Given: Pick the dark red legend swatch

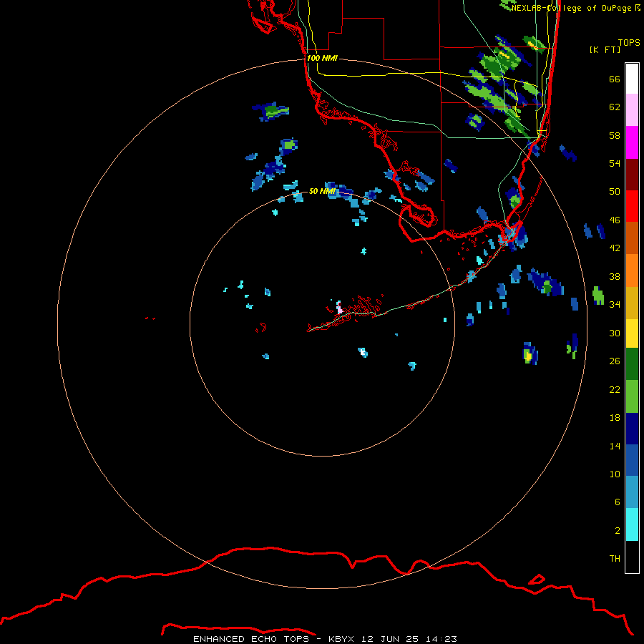Looking at the screenshot, I should click(632, 175).
